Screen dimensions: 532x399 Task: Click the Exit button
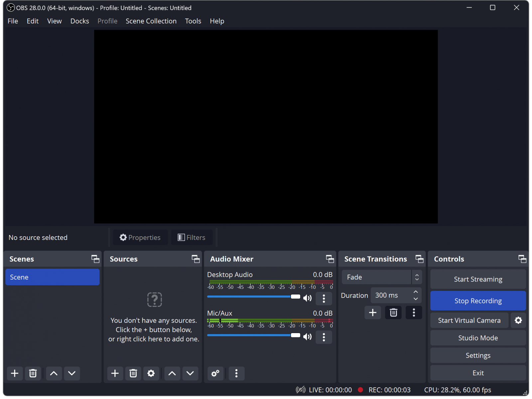pos(478,373)
